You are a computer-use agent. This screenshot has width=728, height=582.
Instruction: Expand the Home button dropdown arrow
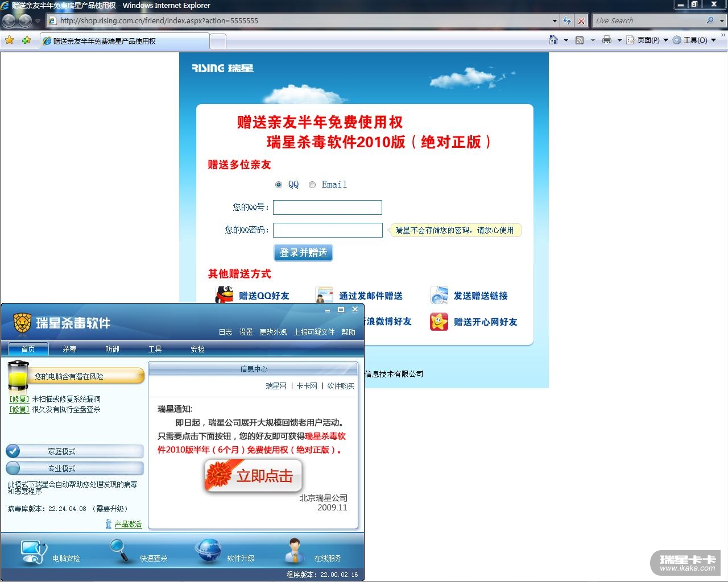(x=565, y=40)
